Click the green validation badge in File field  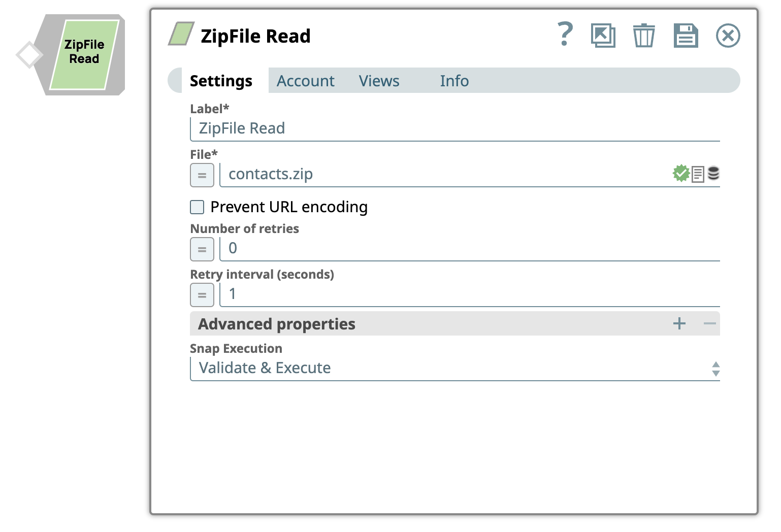point(680,174)
